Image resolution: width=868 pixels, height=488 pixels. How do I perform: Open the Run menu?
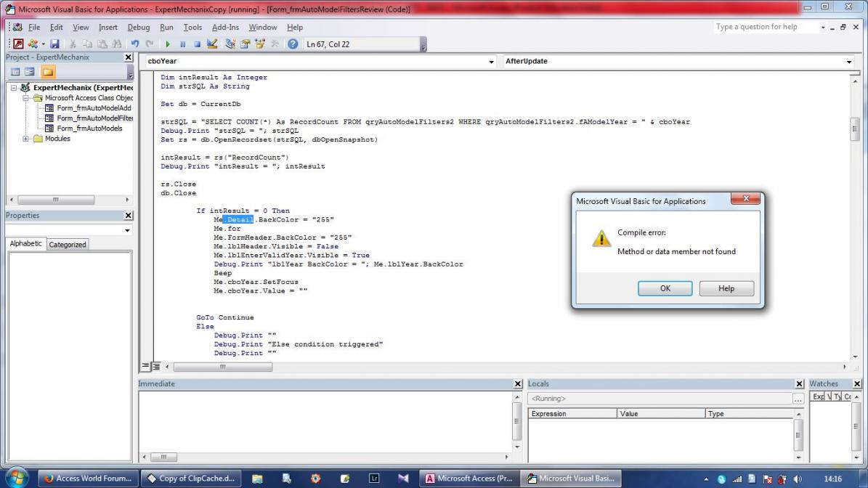[166, 27]
